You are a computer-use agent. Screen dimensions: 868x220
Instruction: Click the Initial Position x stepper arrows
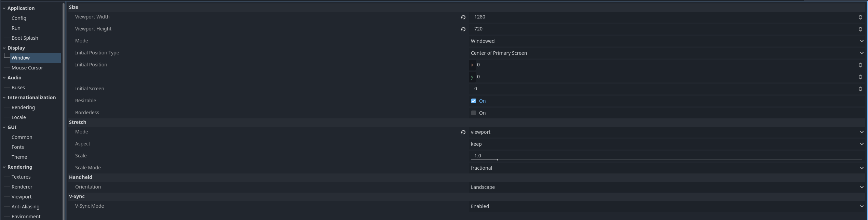pyautogui.click(x=860, y=65)
